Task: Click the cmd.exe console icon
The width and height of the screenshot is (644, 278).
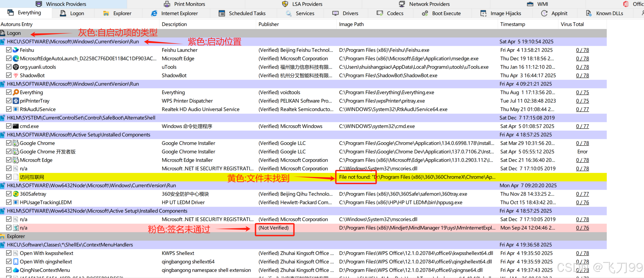Action: pos(16,126)
